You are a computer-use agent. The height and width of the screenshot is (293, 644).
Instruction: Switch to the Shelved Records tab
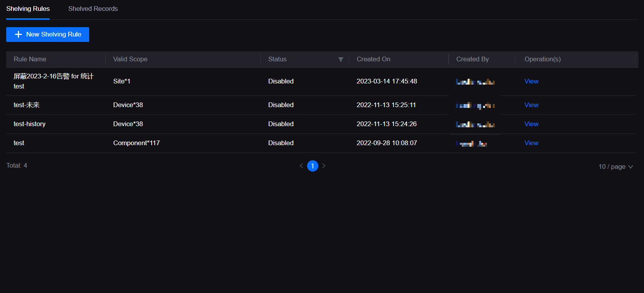(x=93, y=9)
